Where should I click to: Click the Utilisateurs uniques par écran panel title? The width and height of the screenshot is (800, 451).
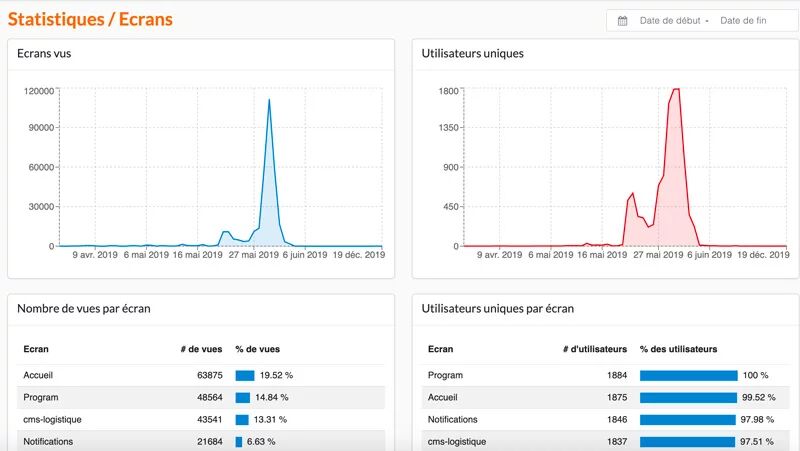click(498, 309)
